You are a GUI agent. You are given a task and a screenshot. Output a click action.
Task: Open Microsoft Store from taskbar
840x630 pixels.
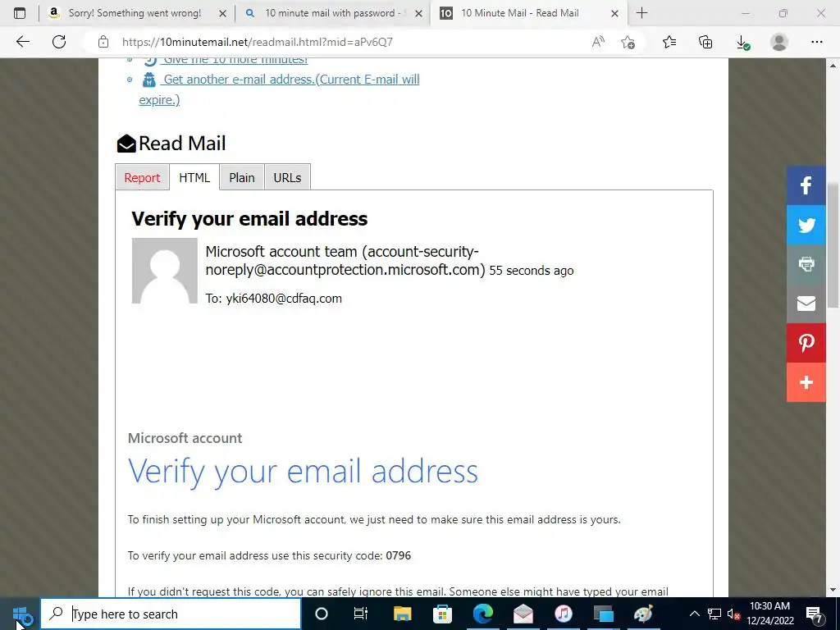pyautogui.click(x=442, y=614)
